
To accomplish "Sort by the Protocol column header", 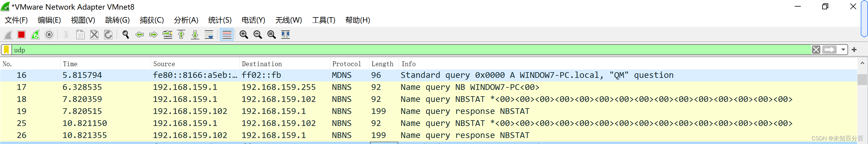I will tap(349, 64).
